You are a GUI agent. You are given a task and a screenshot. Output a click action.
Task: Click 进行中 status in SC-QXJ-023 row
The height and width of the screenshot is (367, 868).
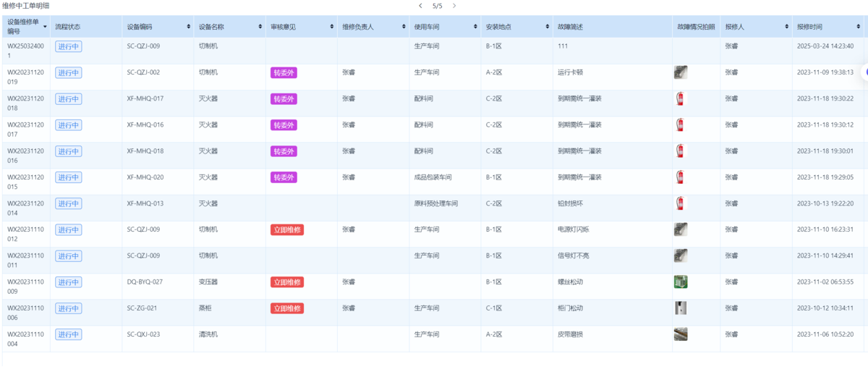69,334
